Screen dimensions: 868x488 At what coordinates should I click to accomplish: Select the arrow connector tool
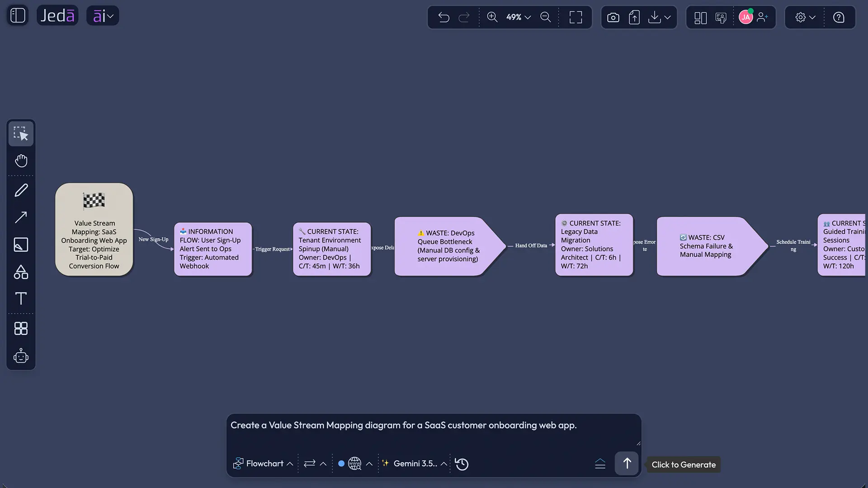21,217
